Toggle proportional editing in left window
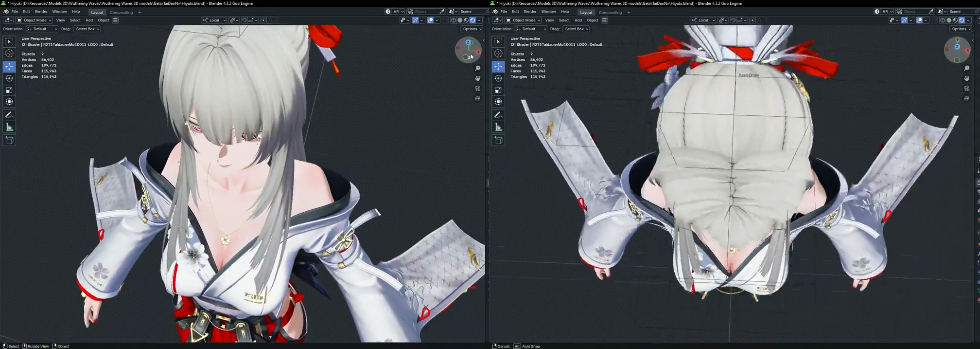980x349 pixels. [263, 20]
